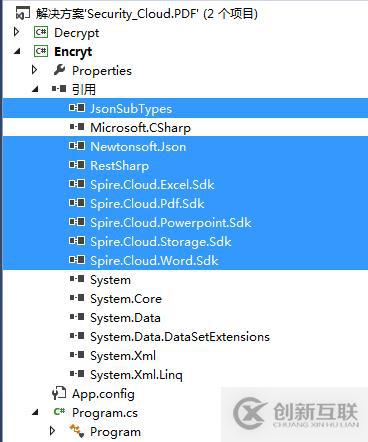Image resolution: width=368 pixels, height=442 pixels.
Task: Click the reference icon beside Microsoft.CSharp
Action: point(77,127)
